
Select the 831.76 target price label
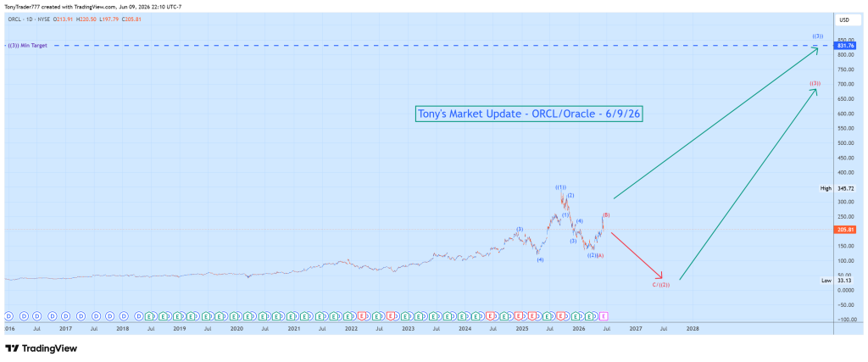pyautogui.click(x=844, y=46)
